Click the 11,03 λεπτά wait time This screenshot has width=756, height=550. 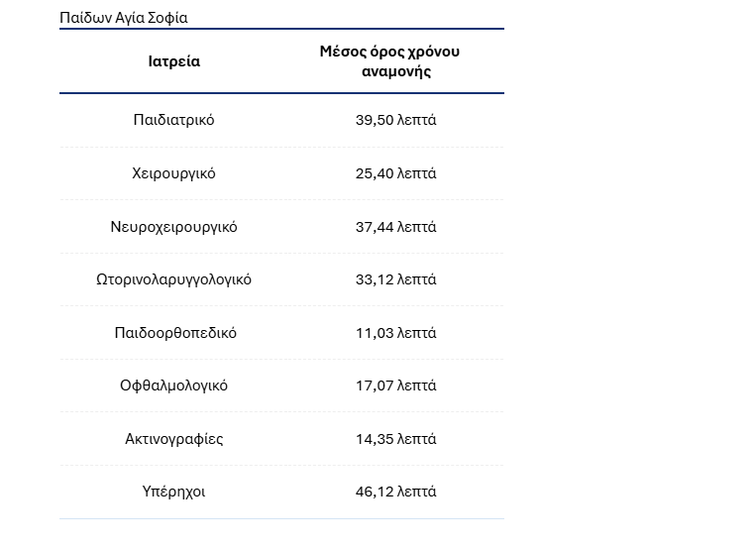(x=395, y=333)
